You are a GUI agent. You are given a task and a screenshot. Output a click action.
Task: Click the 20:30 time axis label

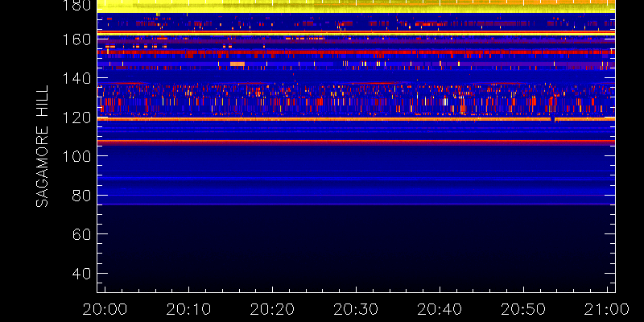(356, 309)
